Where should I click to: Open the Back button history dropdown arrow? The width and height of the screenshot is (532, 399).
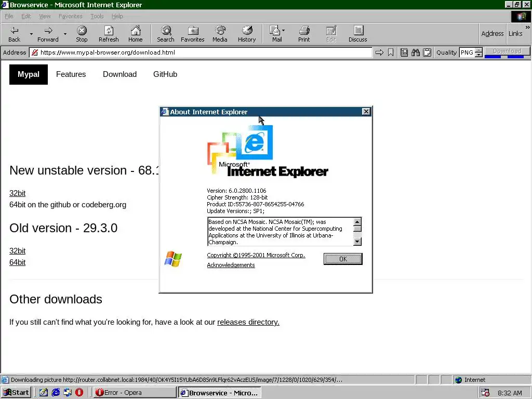point(31,34)
